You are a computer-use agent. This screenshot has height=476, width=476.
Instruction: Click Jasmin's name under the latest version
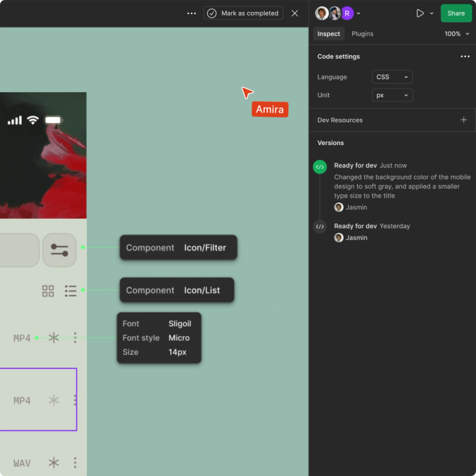tap(357, 207)
